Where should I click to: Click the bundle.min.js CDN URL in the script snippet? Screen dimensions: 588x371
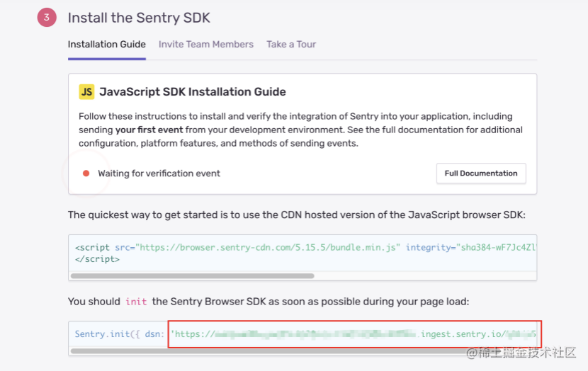pos(270,248)
